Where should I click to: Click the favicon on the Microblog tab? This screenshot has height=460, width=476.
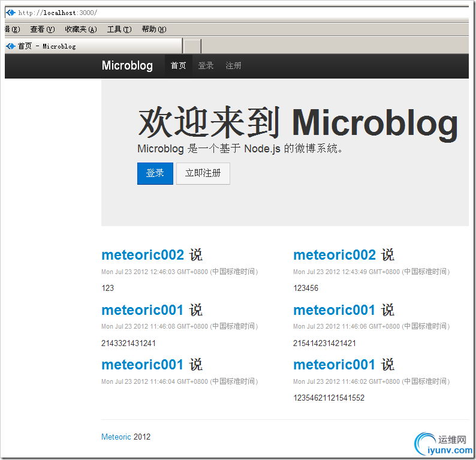tap(11, 46)
